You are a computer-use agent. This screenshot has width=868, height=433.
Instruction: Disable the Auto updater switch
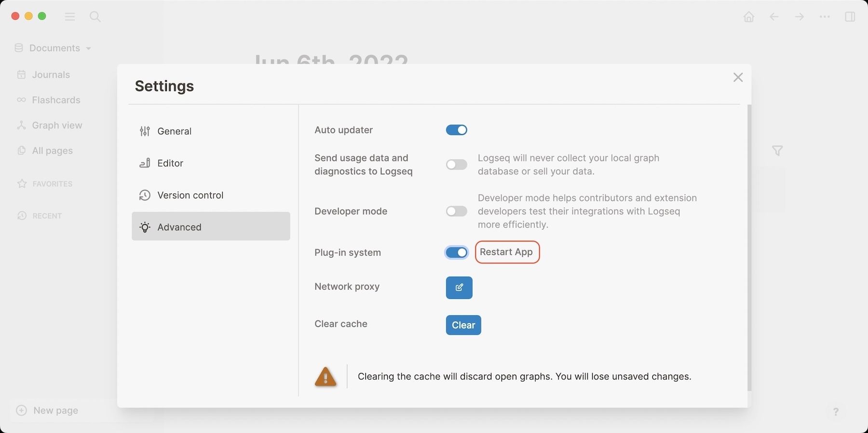point(456,130)
